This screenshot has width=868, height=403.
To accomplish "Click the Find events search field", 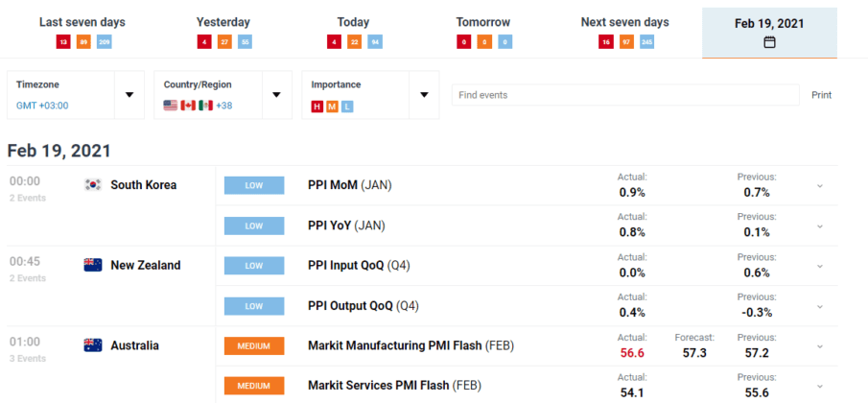I will (x=624, y=95).
